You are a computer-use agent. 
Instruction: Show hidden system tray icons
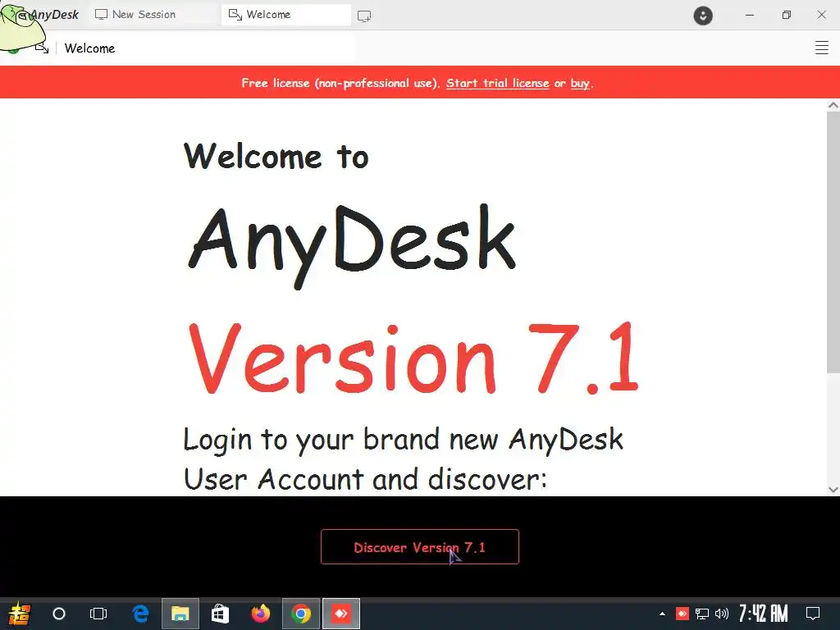[x=662, y=614]
